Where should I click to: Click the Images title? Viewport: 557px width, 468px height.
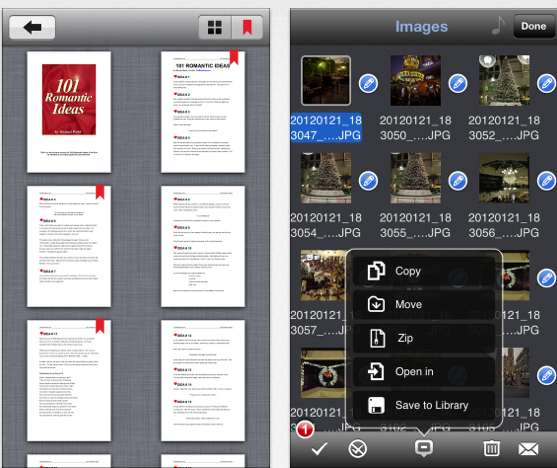click(x=421, y=27)
